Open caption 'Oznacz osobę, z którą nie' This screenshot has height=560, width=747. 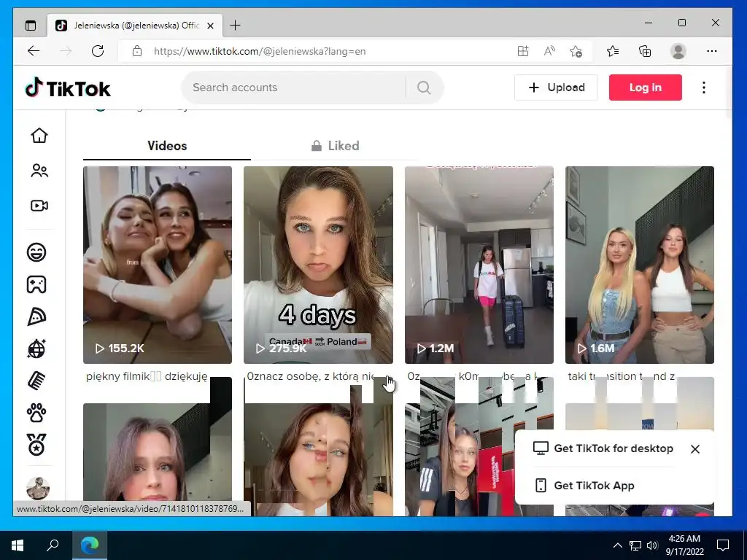pyautogui.click(x=311, y=376)
